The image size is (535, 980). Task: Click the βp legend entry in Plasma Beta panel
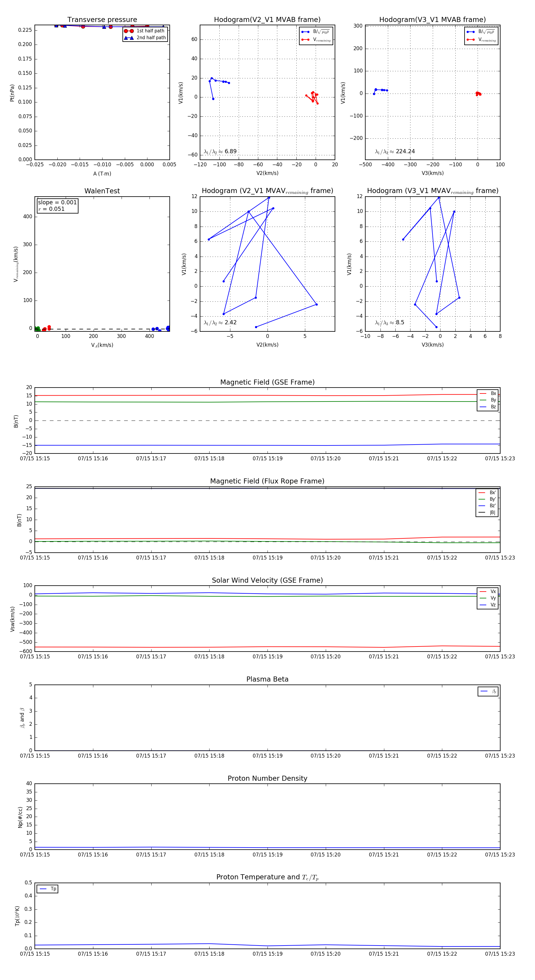pos(488,691)
